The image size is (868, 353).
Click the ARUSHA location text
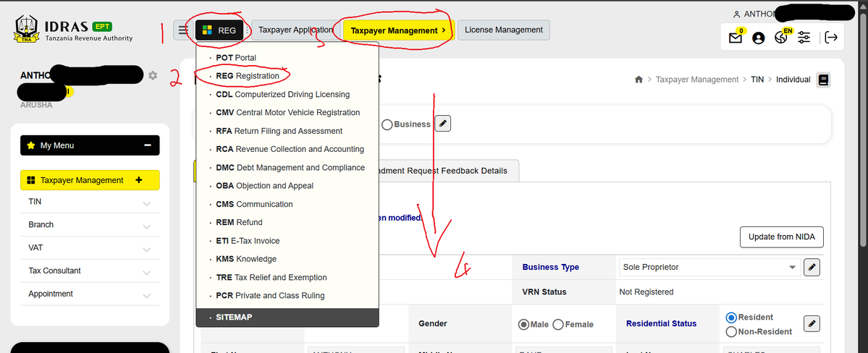[36, 105]
